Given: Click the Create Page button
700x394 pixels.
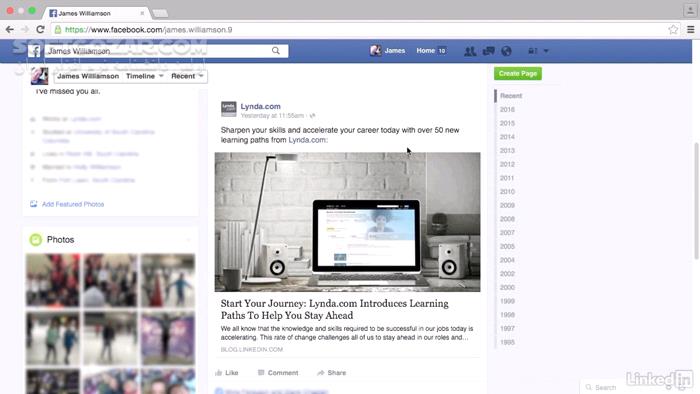Looking at the screenshot, I should click(x=518, y=74).
